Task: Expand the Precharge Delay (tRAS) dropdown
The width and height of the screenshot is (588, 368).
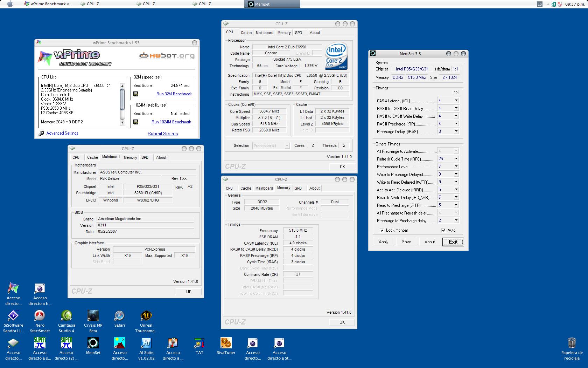Action: [x=456, y=131]
